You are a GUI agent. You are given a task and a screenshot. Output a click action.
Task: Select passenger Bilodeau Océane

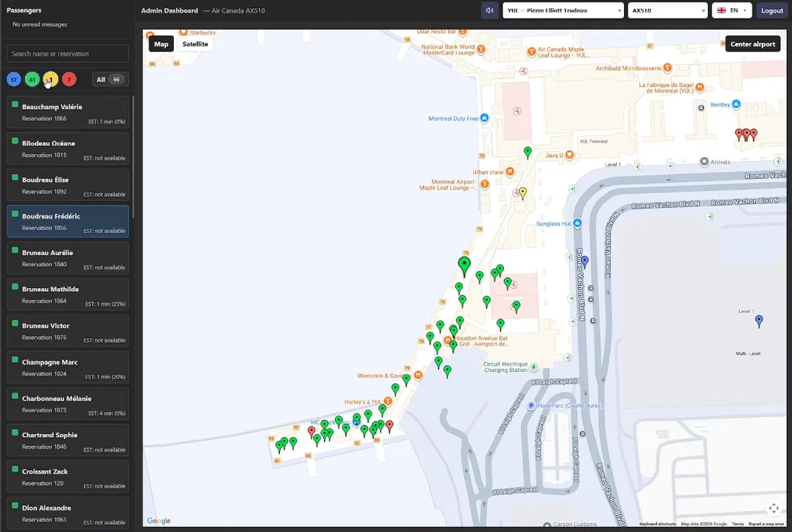click(68, 149)
